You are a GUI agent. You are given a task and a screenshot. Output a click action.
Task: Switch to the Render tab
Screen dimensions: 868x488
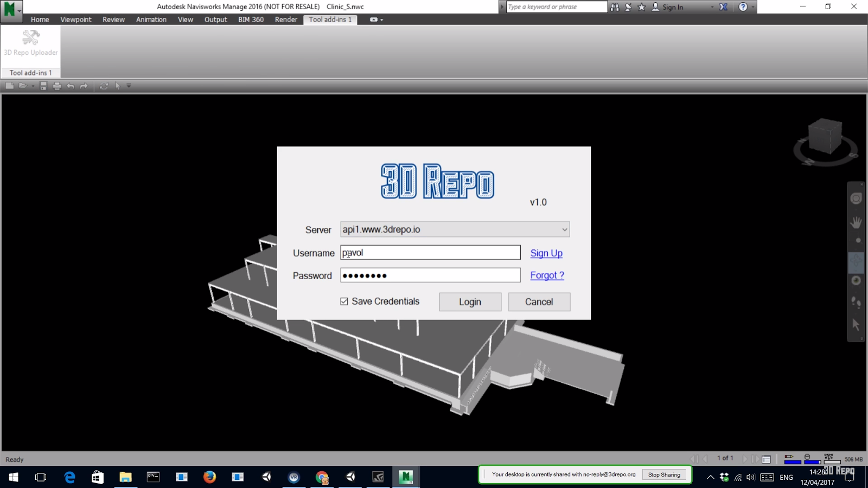click(x=286, y=20)
